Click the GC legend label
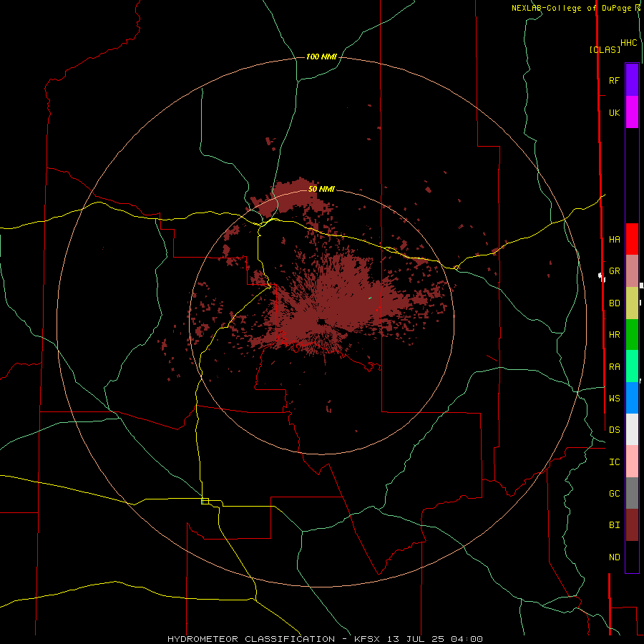Screen dimensions: 644x644 tap(614, 493)
